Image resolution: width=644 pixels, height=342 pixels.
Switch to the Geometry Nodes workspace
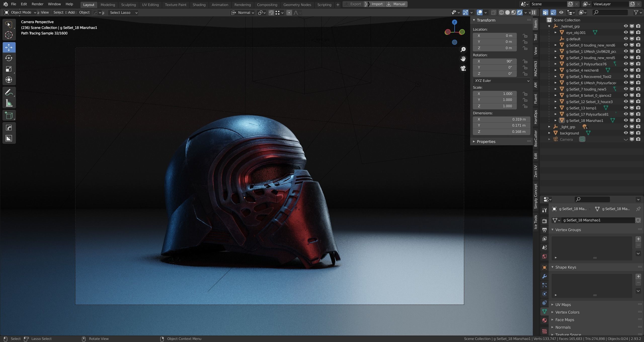coord(297,5)
